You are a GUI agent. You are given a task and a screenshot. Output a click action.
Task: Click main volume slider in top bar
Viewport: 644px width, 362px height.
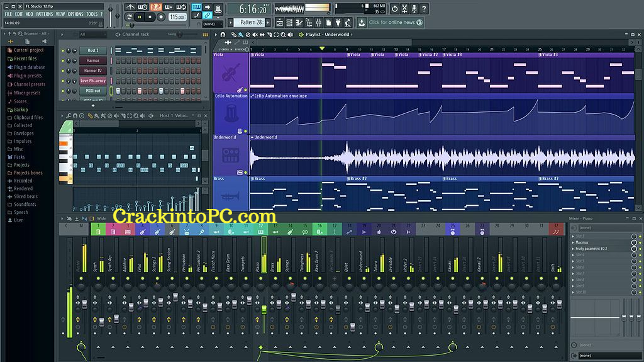(110, 11)
